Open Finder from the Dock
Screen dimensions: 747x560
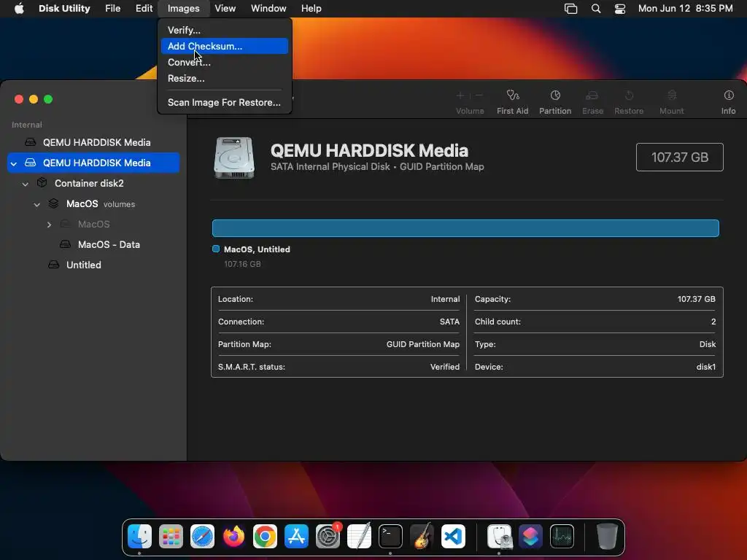click(139, 536)
